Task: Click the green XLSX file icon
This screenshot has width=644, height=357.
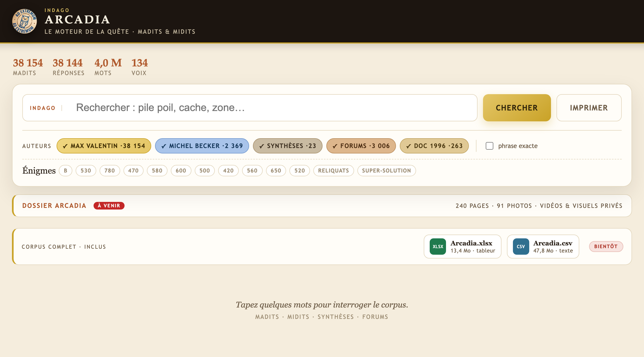Action: click(438, 247)
